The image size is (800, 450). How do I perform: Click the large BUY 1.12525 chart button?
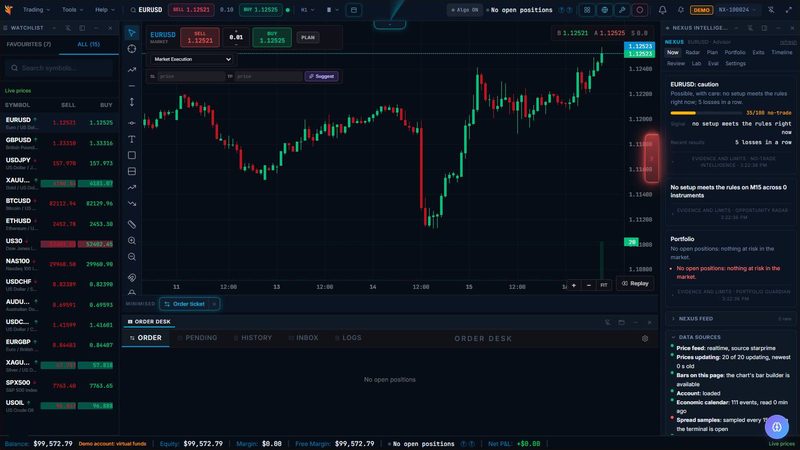(272, 37)
